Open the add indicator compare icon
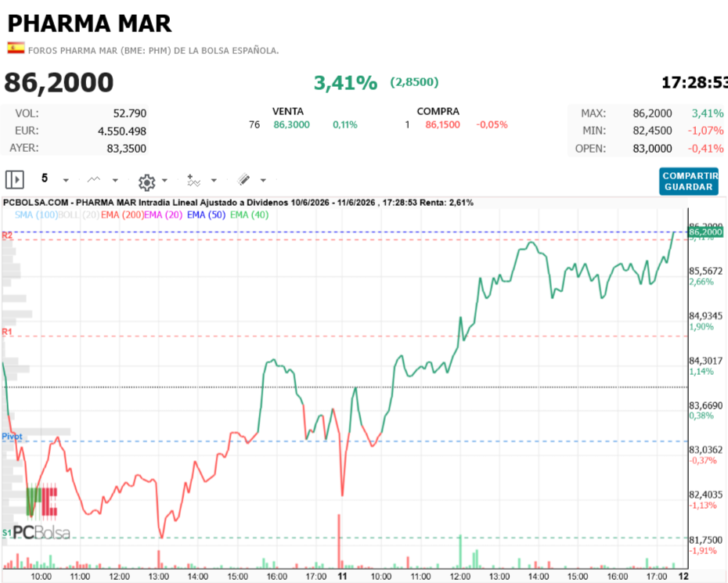 click(x=193, y=180)
